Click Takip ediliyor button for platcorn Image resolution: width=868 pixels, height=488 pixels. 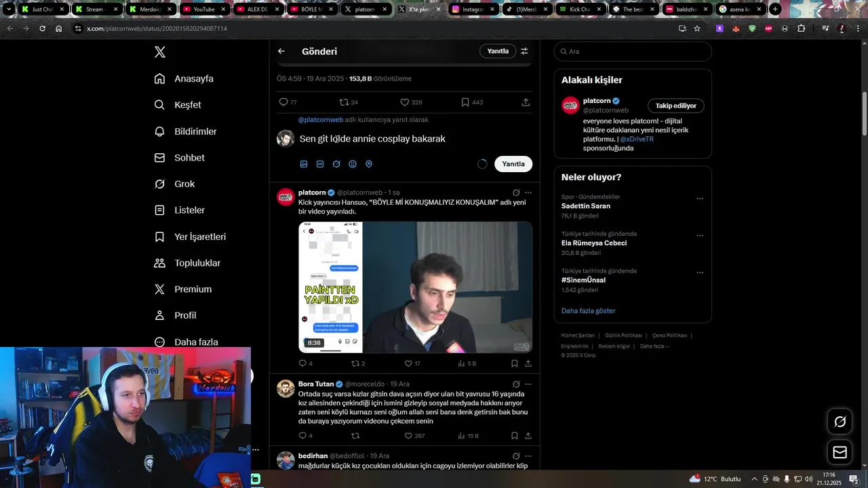click(x=675, y=106)
